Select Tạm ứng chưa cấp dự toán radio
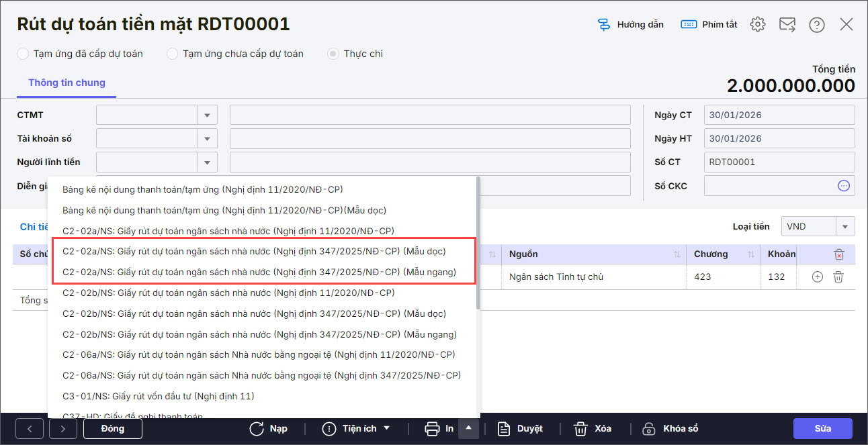Screen dimensions: 868x445 click(x=173, y=54)
